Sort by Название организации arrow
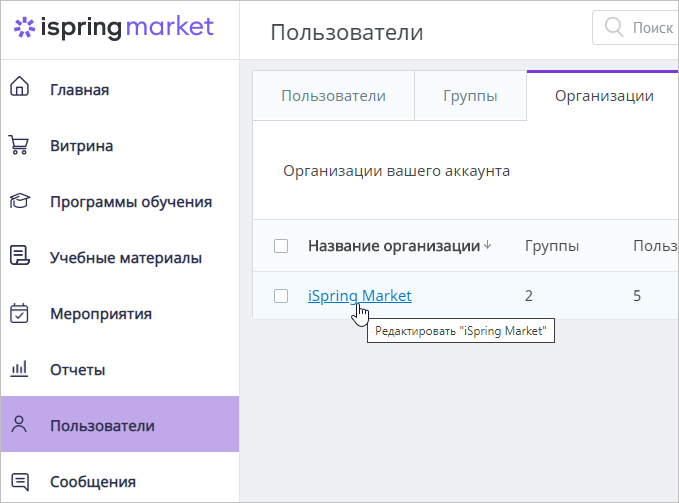 tap(488, 245)
